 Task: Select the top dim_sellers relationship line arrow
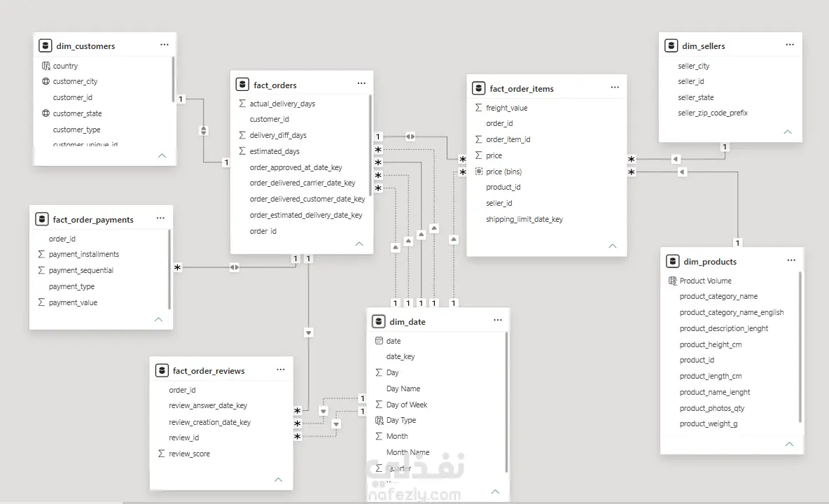pos(676,159)
